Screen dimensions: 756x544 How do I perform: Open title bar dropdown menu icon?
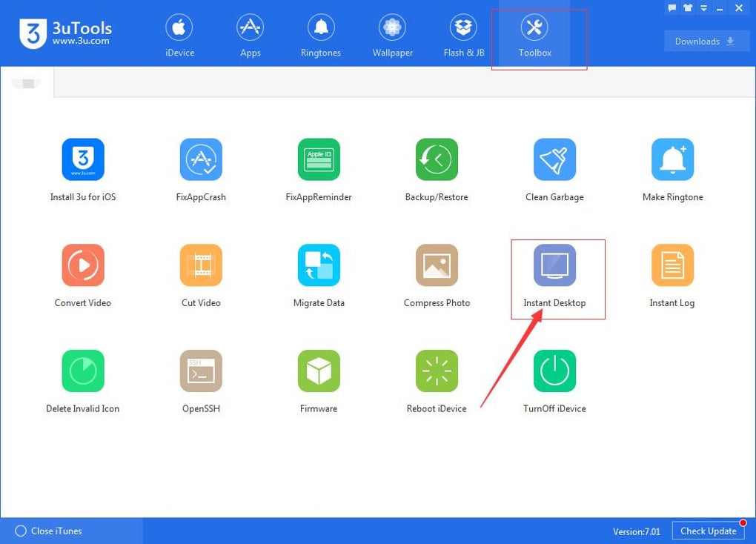pyautogui.click(x=703, y=7)
